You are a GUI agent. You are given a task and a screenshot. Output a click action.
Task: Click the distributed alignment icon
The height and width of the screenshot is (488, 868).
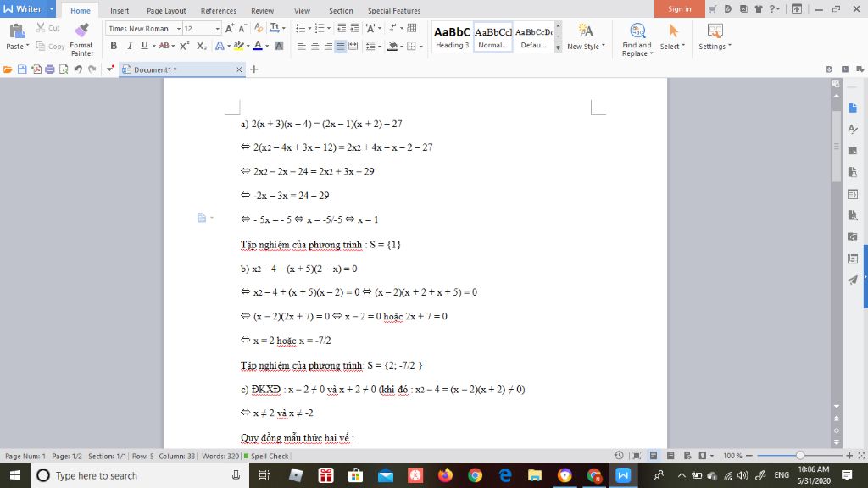(353, 46)
